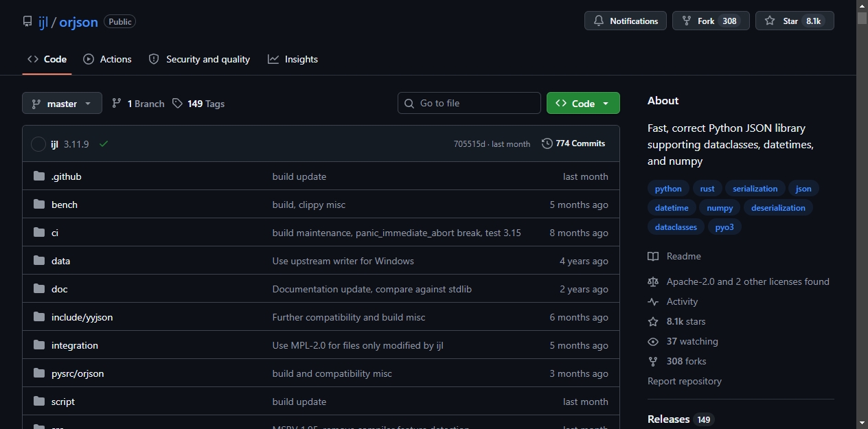Viewport: 868px width, 429px height.
Task: Open the ijl owner link
Action: [43, 22]
